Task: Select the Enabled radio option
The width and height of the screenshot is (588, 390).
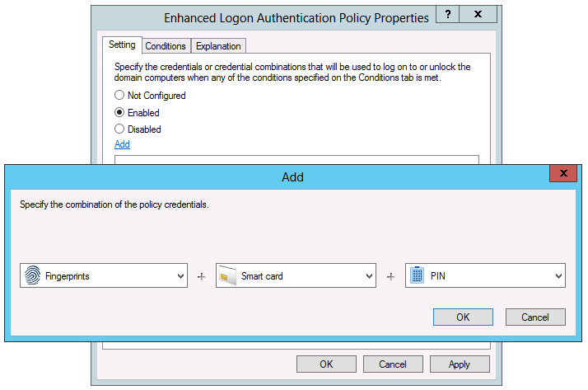Action: pos(119,112)
